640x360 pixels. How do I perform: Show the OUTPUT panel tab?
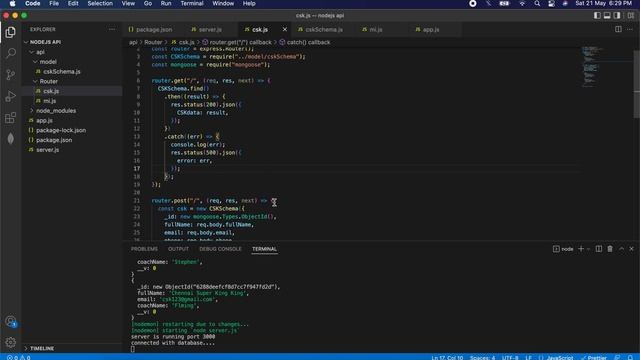pos(178,249)
